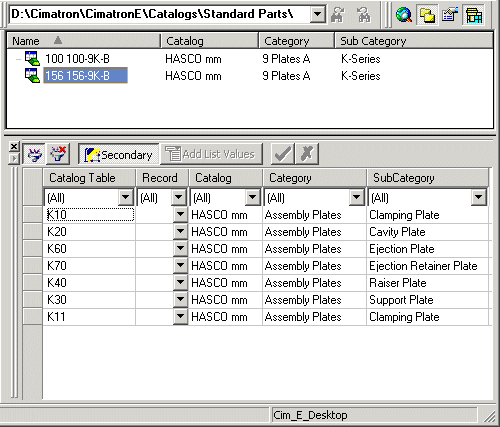Select the K60 Ejection Plate row
The width and height of the screenshot is (500, 427).
(257, 249)
